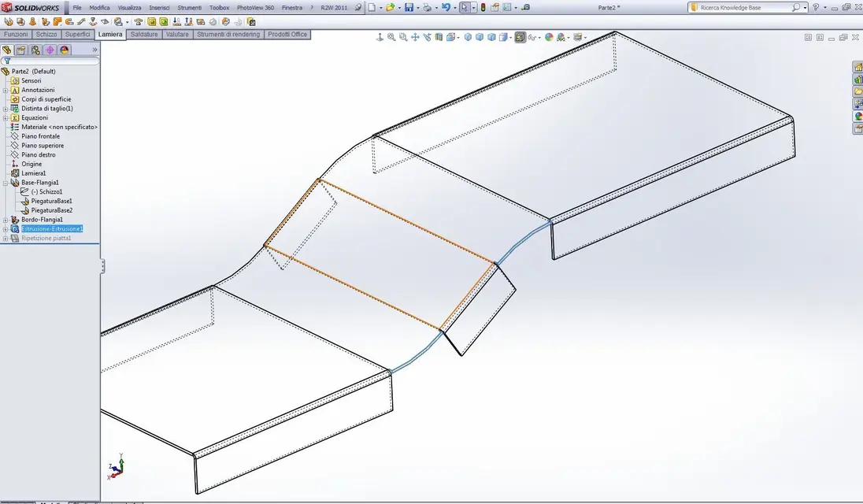Undo the last action
Viewport: 863px width, 504px height.
pyautogui.click(x=446, y=7)
